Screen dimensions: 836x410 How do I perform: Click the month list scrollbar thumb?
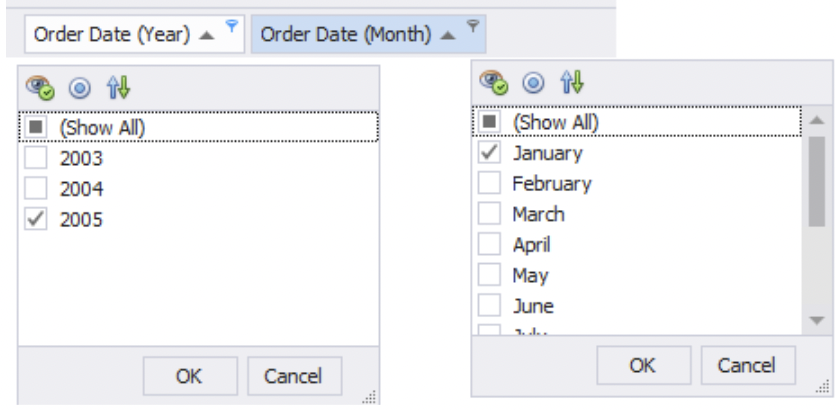(x=817, y=181)
